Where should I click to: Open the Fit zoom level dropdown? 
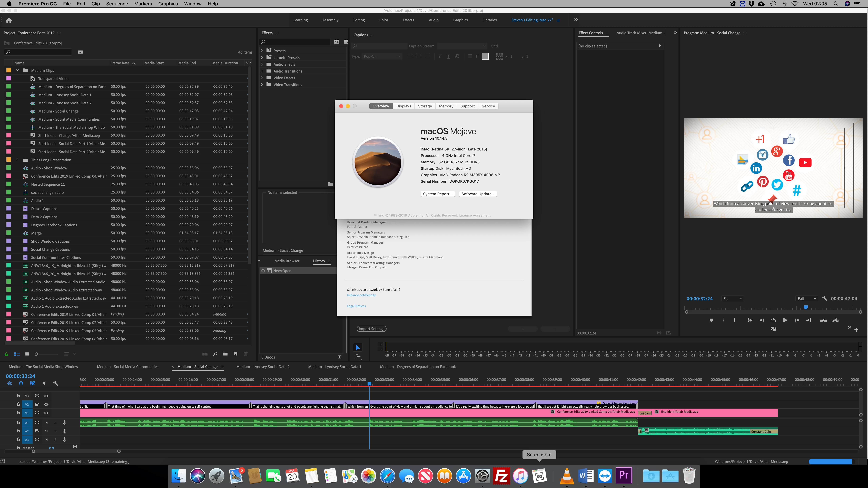point(733,298)
